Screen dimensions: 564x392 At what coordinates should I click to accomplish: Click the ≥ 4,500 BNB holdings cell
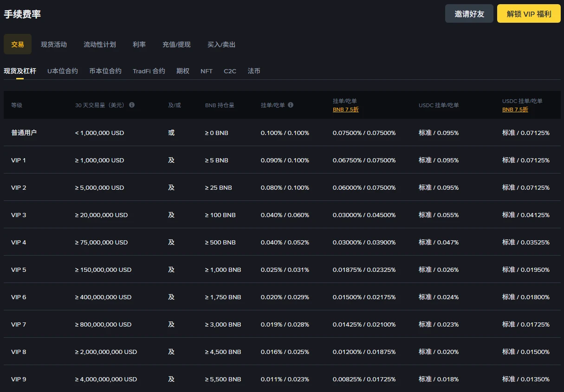pos(223,352)
